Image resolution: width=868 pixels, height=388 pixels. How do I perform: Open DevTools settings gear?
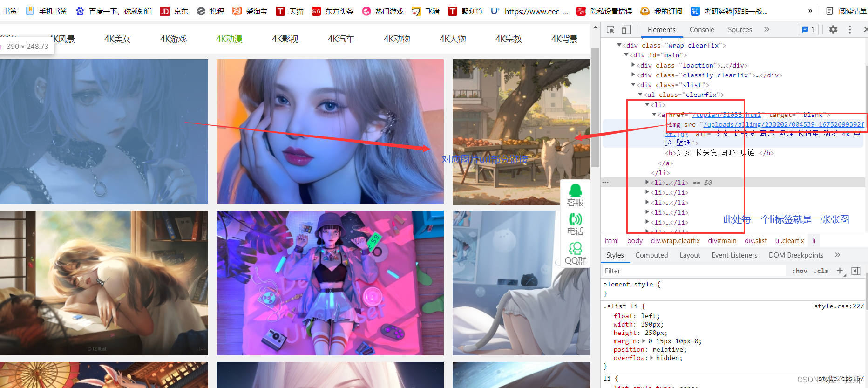click(833, 29)
